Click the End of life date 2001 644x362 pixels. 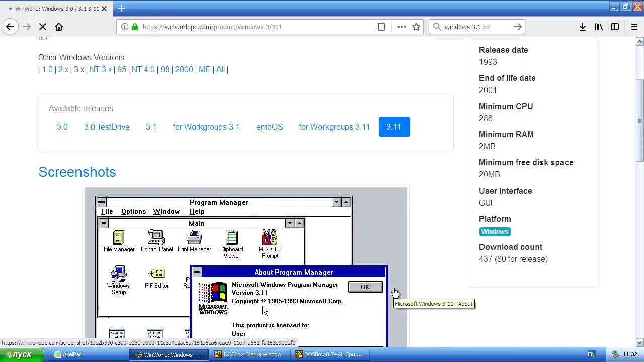point(488,90)
